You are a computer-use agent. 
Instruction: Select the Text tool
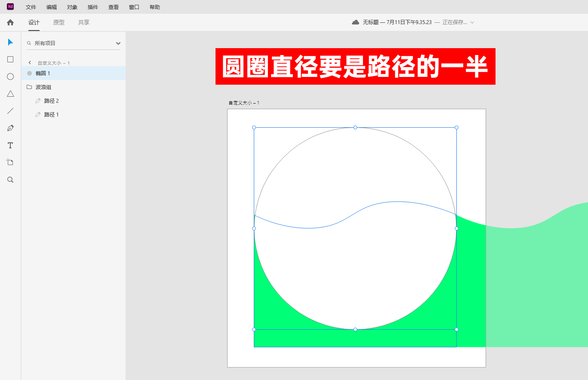click(10, 145)
